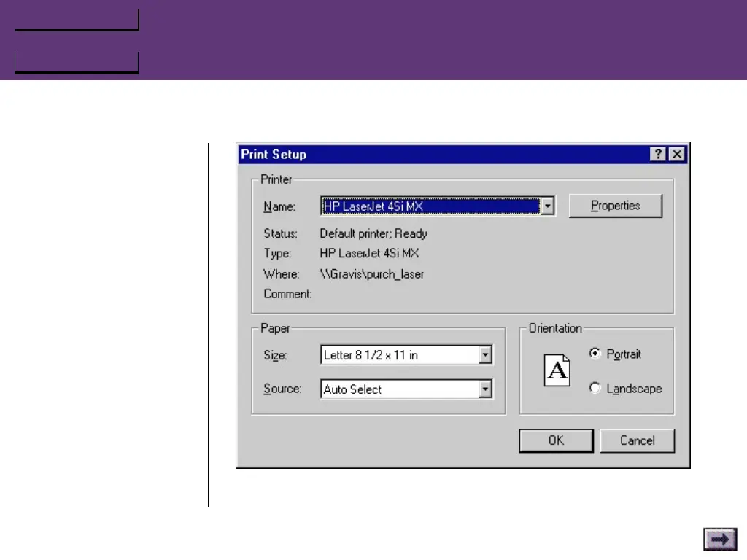This screenshot has height=560, width=747.
Task: Confirm with the OK button
Action: [x=556, y=440]
